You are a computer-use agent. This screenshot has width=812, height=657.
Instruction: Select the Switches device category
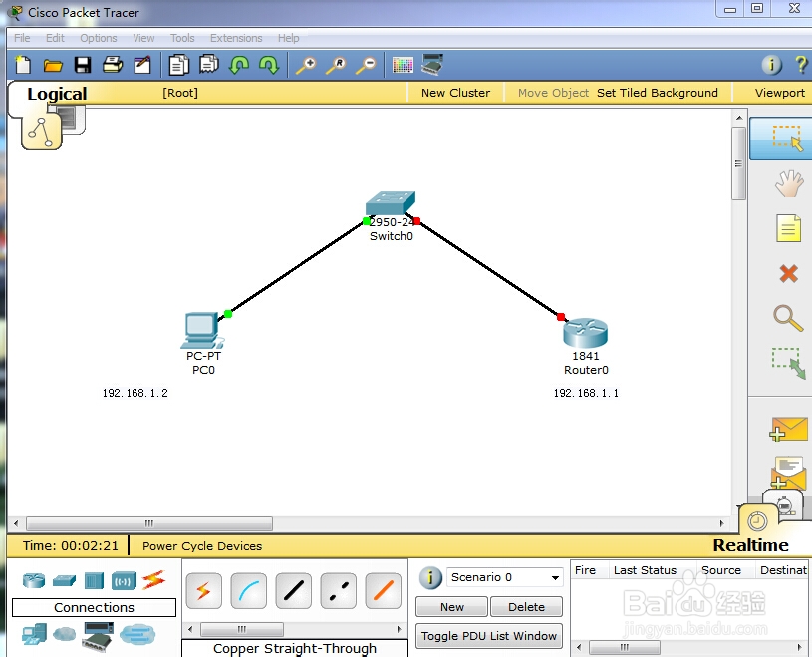click(64, 580)
